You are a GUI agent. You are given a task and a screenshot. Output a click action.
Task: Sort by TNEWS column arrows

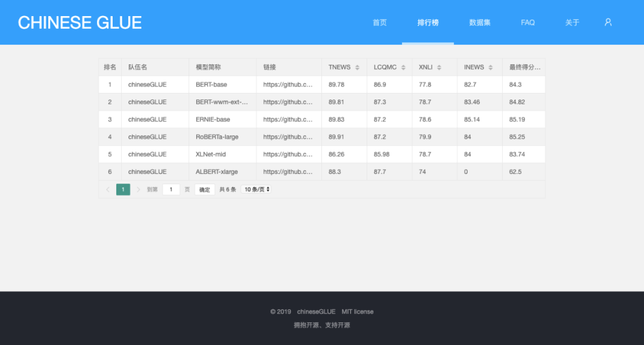(x=357, y=67)
